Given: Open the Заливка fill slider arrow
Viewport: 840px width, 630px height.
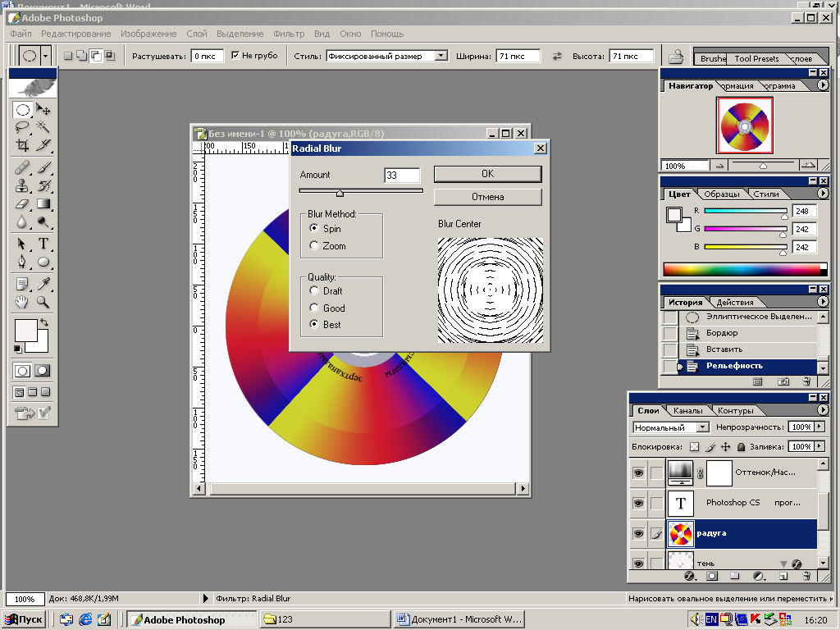Looking at the screenshot, I should [819, 446].
